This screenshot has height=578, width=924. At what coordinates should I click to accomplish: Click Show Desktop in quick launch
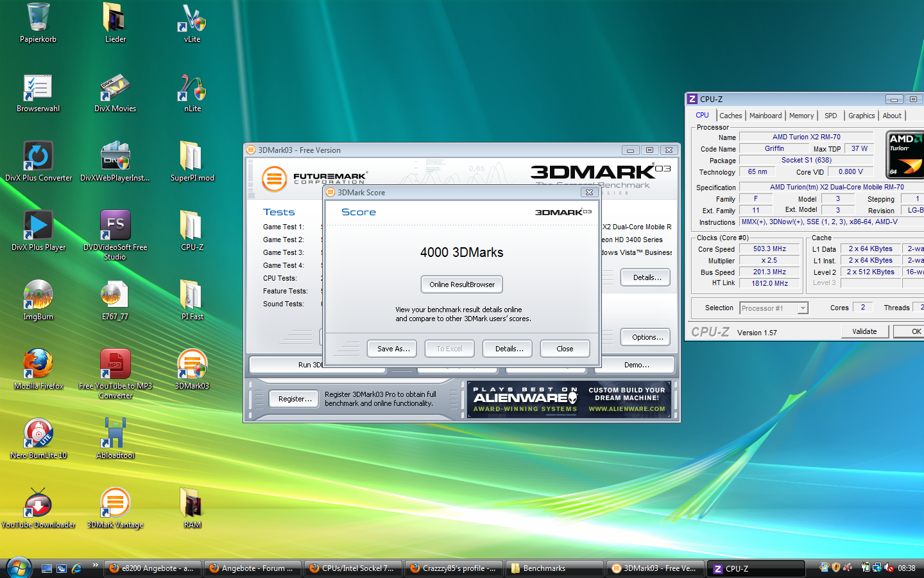(46, 568)
